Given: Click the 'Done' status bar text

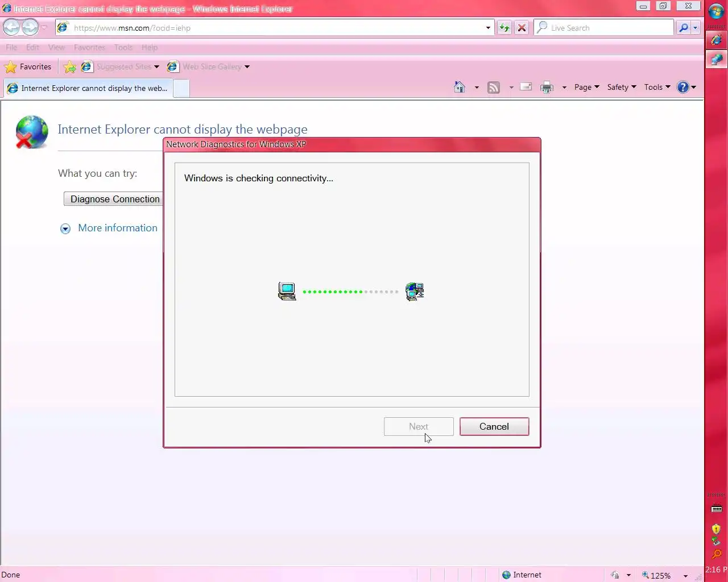Looking at the screenshot, I should (x=11, y=575).
